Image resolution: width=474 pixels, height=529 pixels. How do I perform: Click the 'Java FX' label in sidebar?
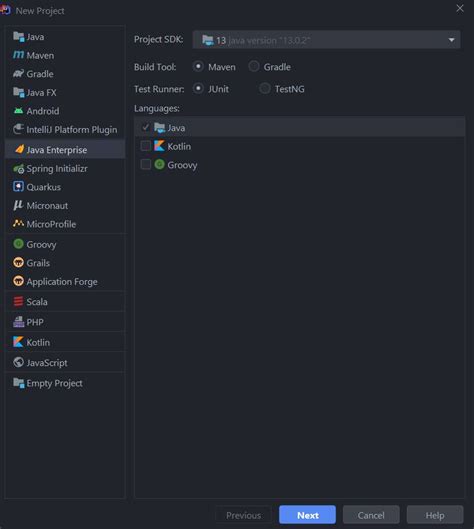tap(41, 92)
